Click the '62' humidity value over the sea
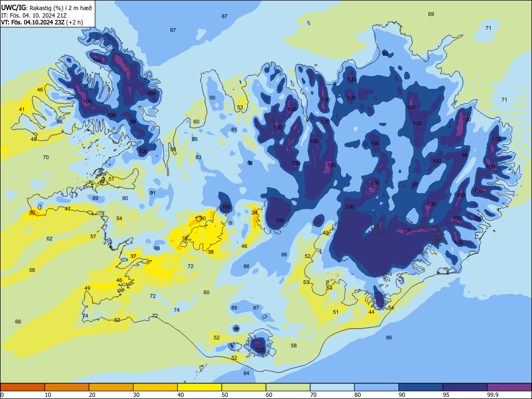Screen dimensions: 532x399 [49, 238]
